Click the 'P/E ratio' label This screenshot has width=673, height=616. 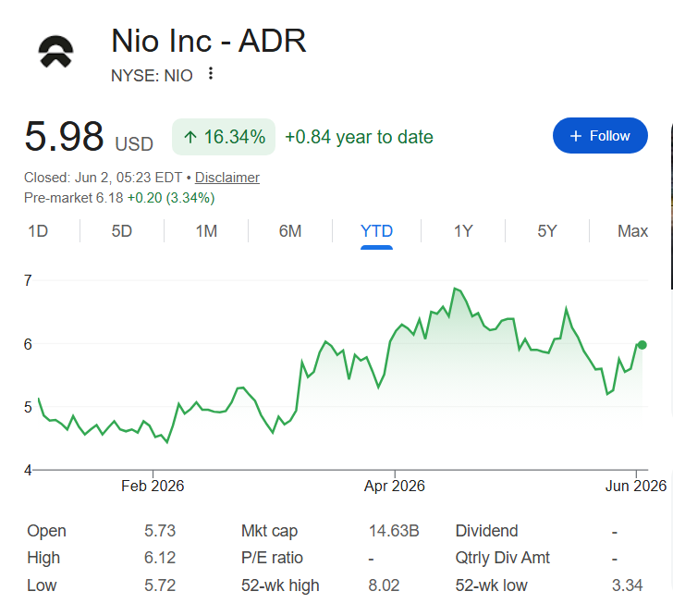pos(272,558)
